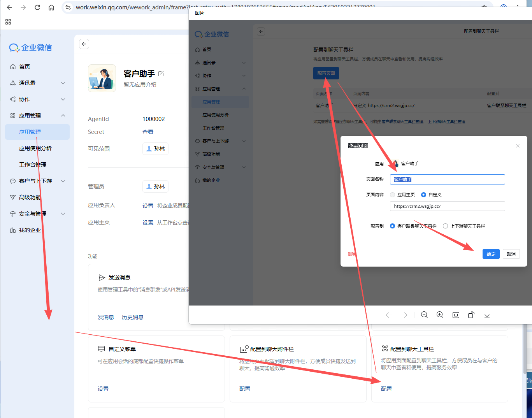Zoom out using the image viewer magnifier minus
The width and height of the screenshot is (532, 418).
click(x=424, y=315)
